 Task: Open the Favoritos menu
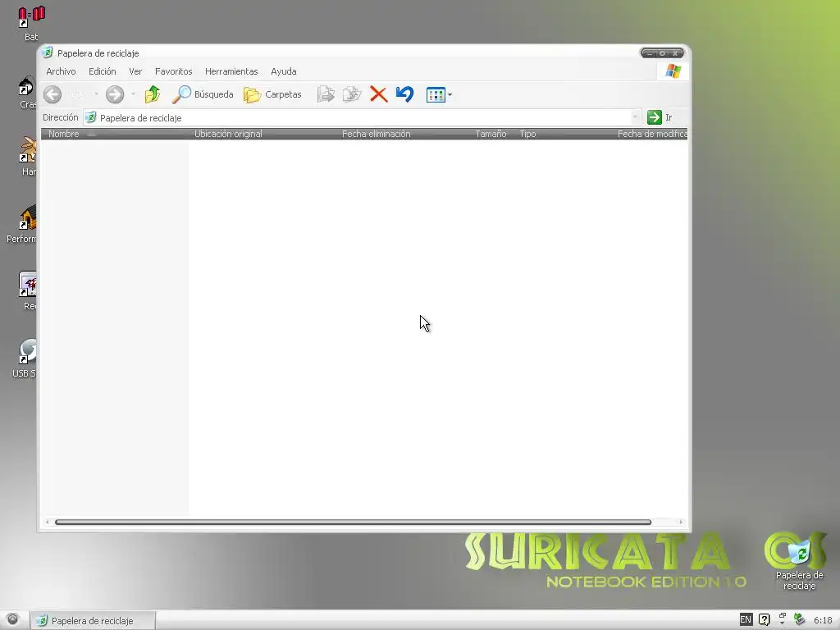(x=174, y=71)
